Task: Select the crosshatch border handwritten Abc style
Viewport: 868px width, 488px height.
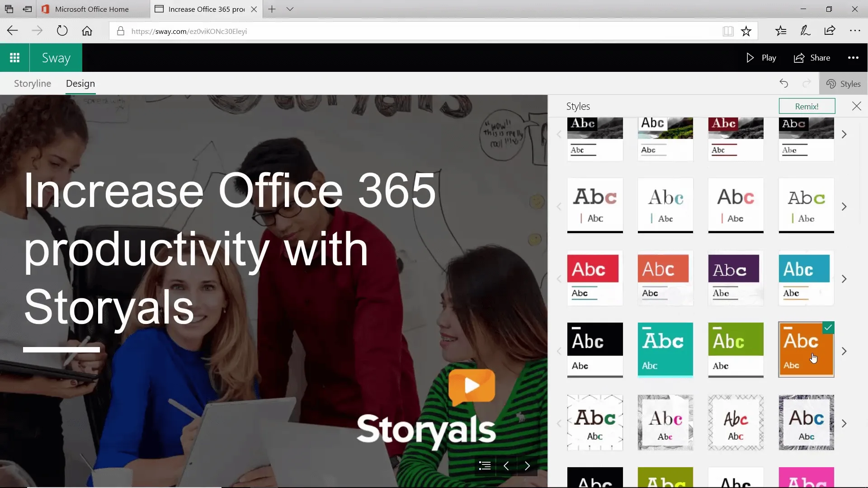Action: pyautogui.click(x=736, y=422)
